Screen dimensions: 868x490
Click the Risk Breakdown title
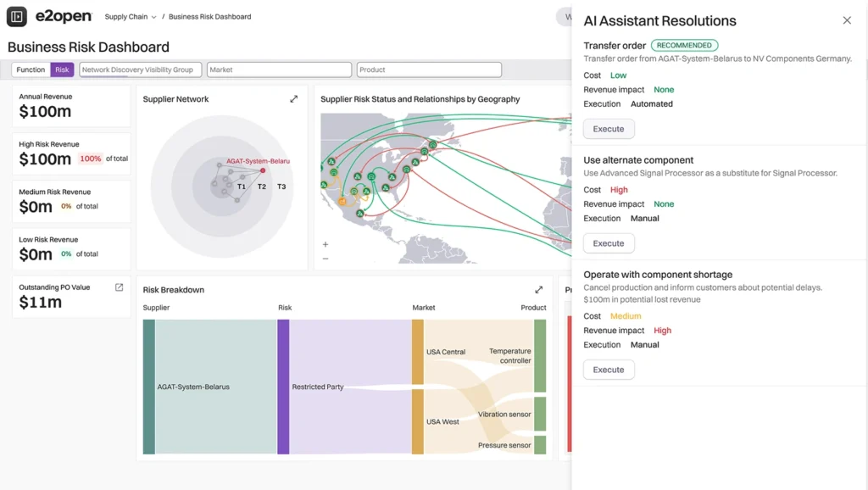[173, 290]
